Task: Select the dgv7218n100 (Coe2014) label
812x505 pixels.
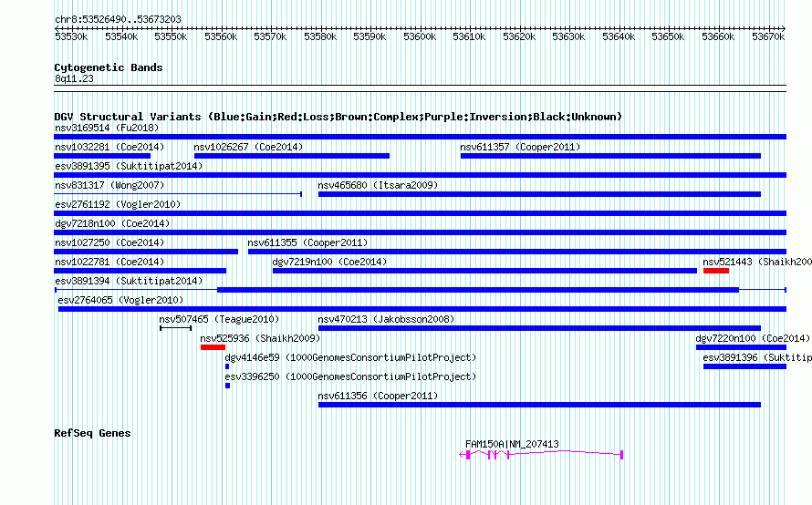Action: point(112,223)
